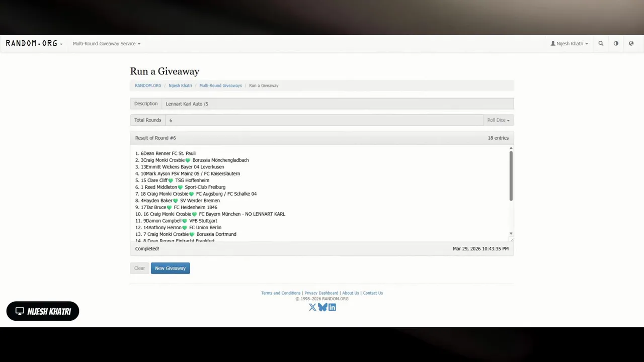The image size is (644, 362).
Task: Select entry '14Anthony Herron FC Union Berlin'
Action: [178, 228]
